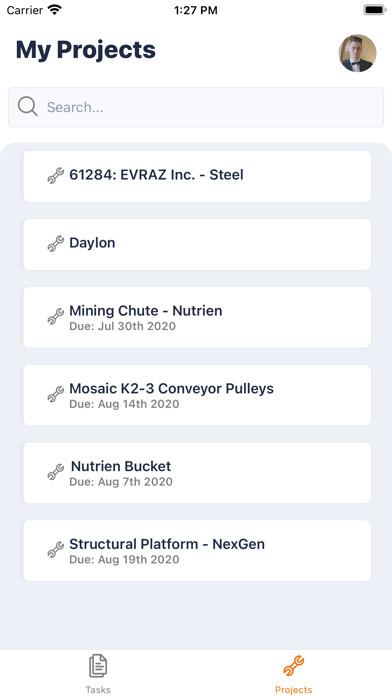Tap the wrench icon next to Daylon
The width and height of the screenshot is (392, 696).
[55, 244]
